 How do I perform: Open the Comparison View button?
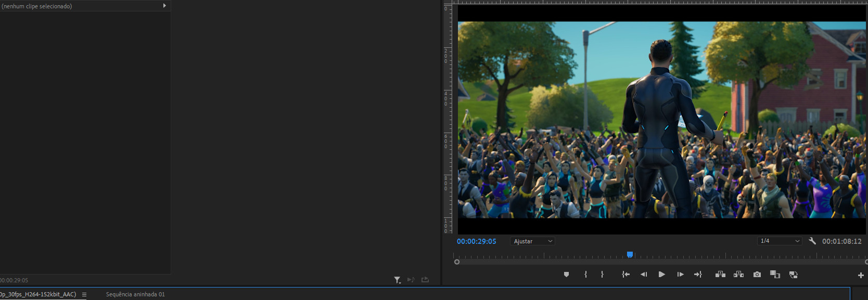click(x=775, y=275)
